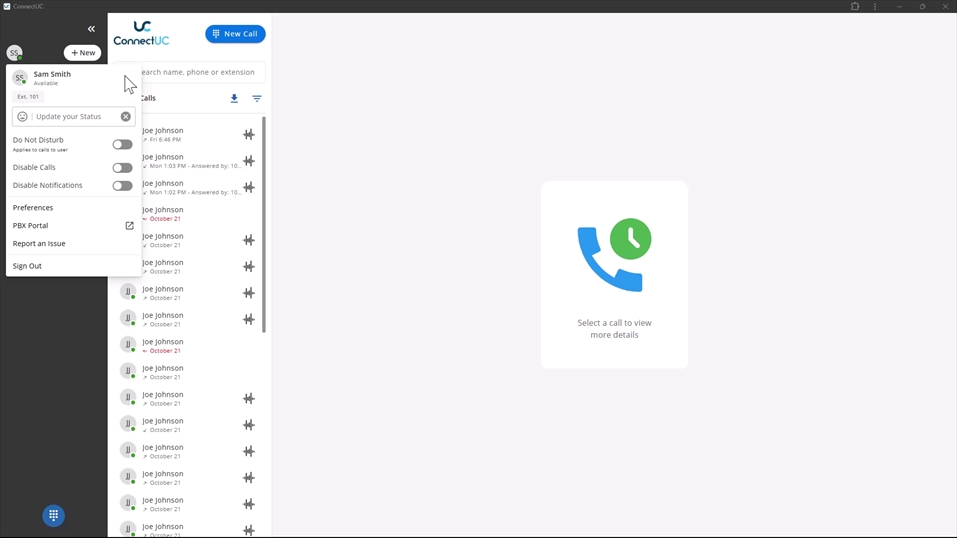Open the call list filter

coord(257,99)
